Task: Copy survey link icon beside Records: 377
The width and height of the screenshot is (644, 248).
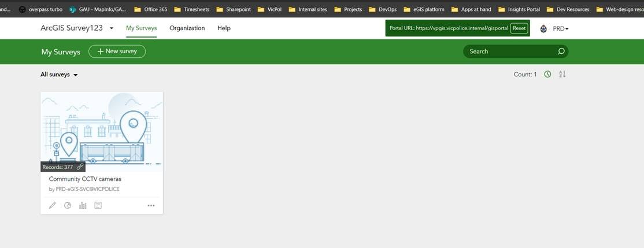Action: tap(80, 166)
